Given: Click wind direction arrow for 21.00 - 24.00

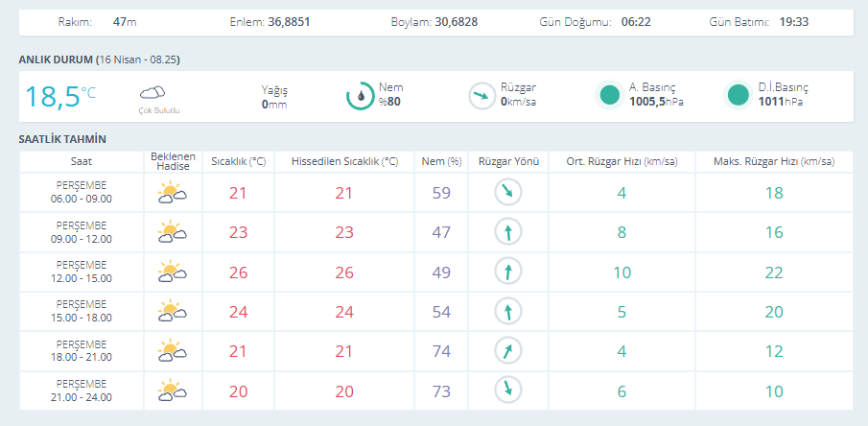Looking at the screenshot, I should point(507,390).
